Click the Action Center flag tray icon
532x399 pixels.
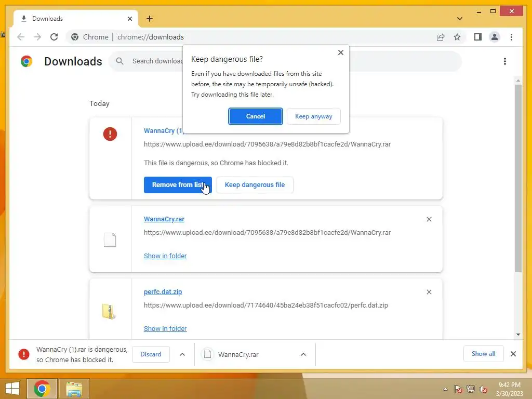(x=458, y=389)
